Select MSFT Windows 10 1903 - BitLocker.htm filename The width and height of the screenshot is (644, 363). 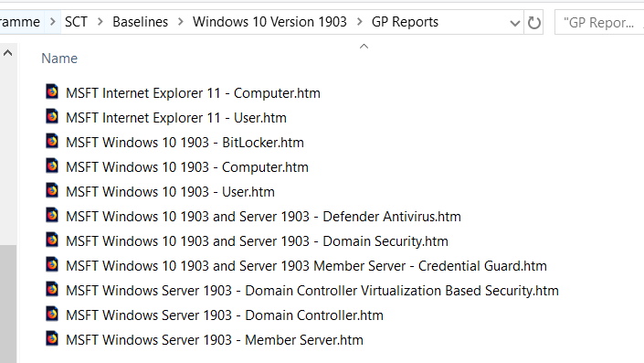[185, 143]
